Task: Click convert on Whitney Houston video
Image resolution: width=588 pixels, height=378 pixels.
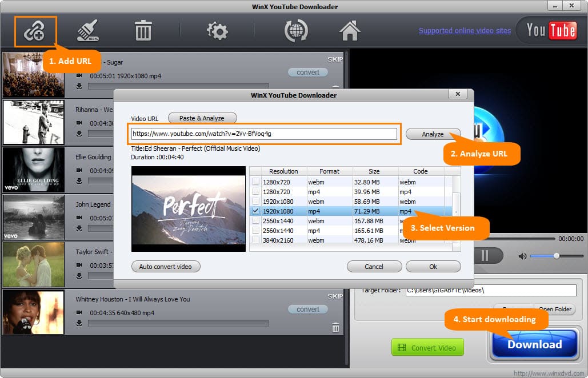Action: (x=308, y=309)
